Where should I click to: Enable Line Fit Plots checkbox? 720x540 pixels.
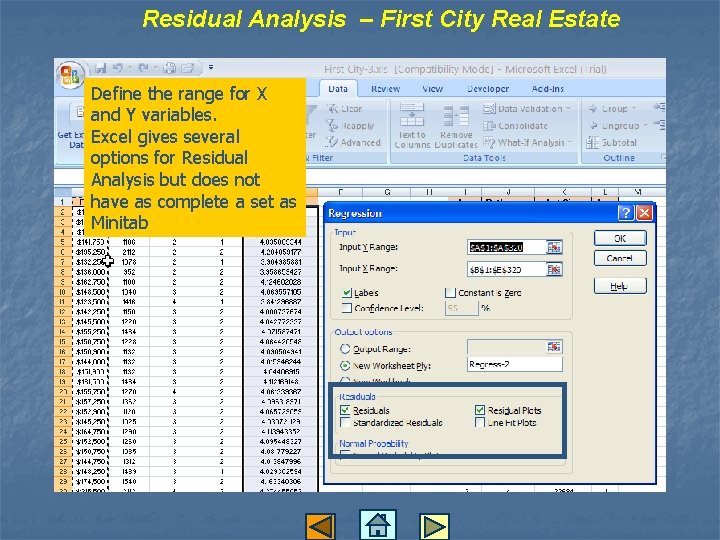[x=480, y=422]
